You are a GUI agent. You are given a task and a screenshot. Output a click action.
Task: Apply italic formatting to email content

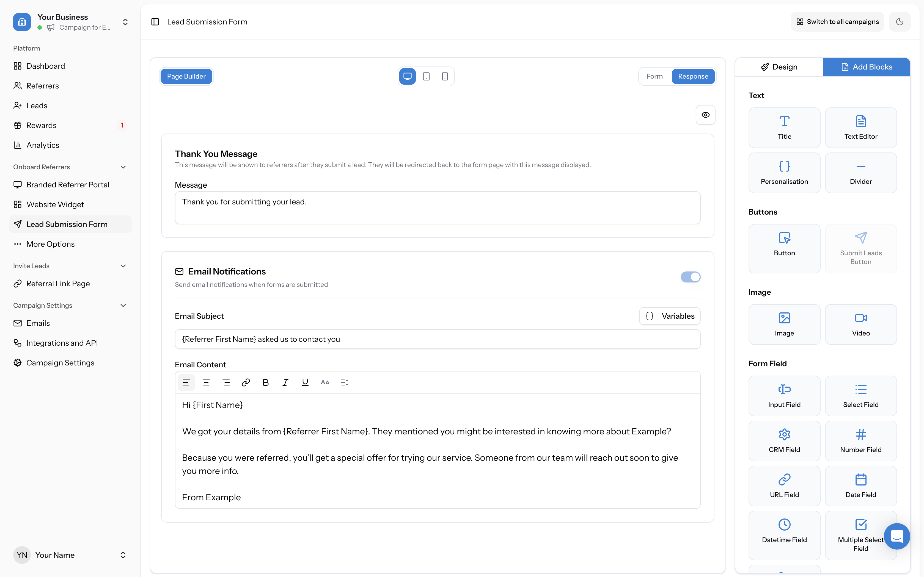(x=285, y=382)
